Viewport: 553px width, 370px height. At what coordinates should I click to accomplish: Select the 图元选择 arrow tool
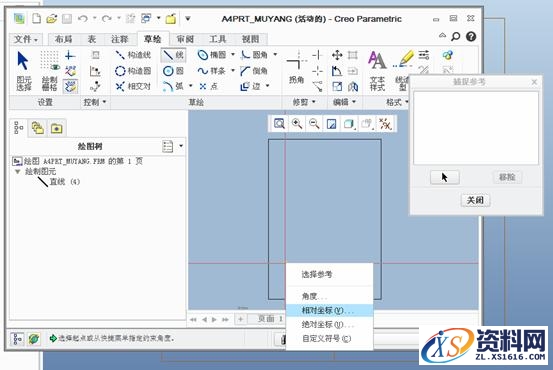(x=23, y=71)
